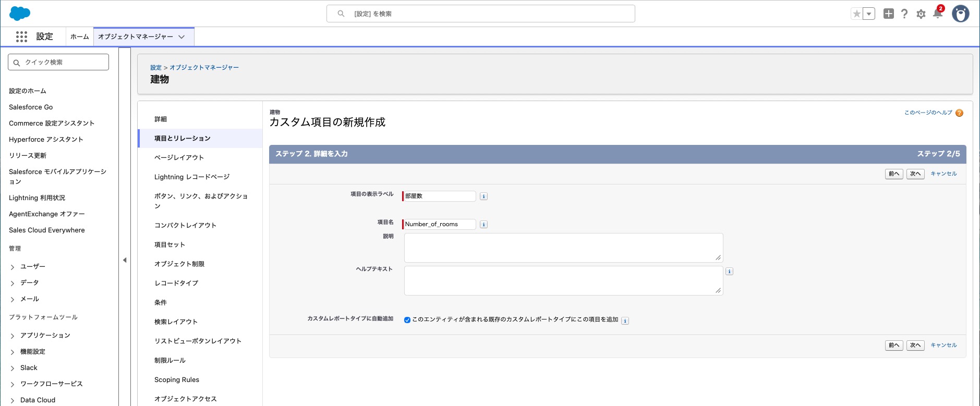This screenshot has height=406, width=980.
Task: Open ページレイアウト in the object menu
Action: (x=179, y=157)
